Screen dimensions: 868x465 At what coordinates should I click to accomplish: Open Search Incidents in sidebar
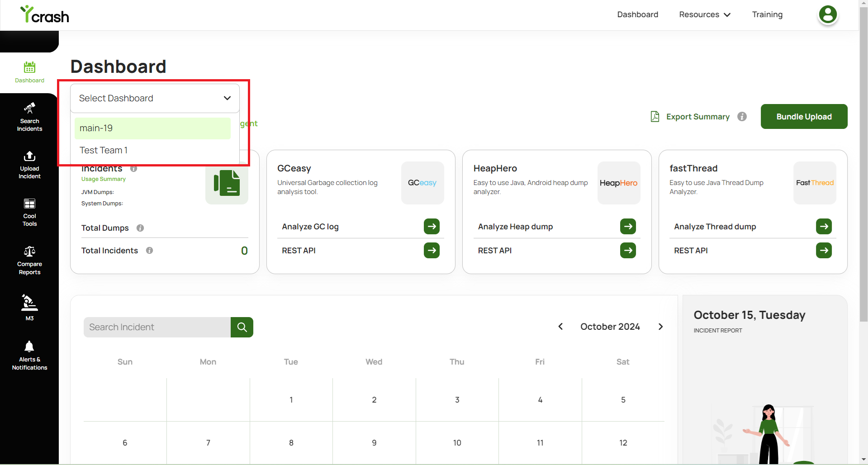(29, 117)
